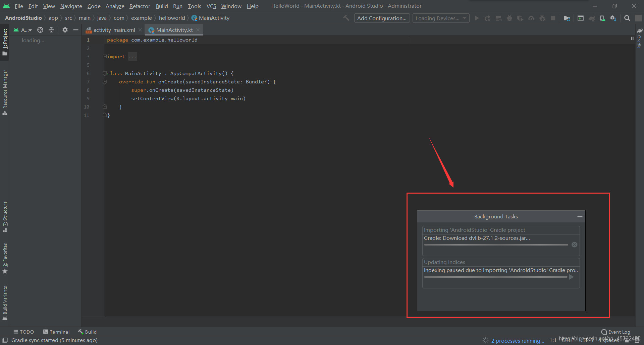
Task: Close the MainActivity.kt tab
Action: tap(198, 30)
